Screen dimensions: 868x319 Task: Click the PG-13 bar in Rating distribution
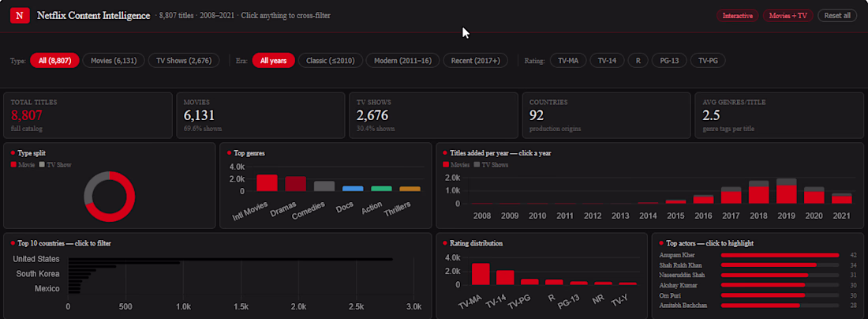click(578, 283)
